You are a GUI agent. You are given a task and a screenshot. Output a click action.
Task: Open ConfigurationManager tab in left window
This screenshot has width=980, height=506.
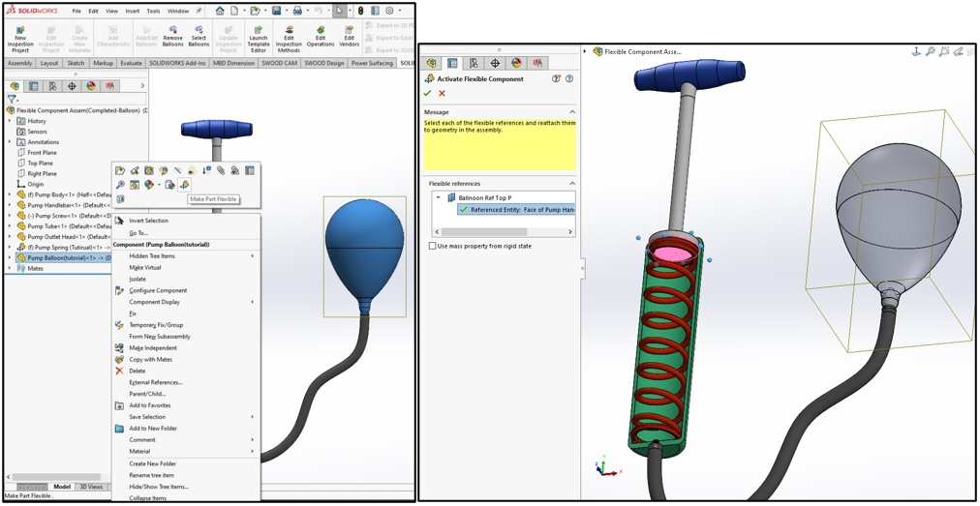[x=52, y=86]
